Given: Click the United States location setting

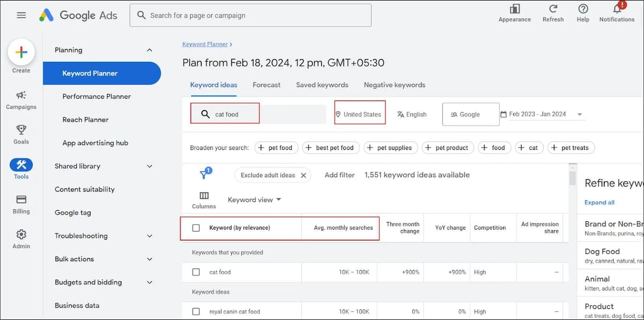Looking at the screenshot, I should (360, 114).
